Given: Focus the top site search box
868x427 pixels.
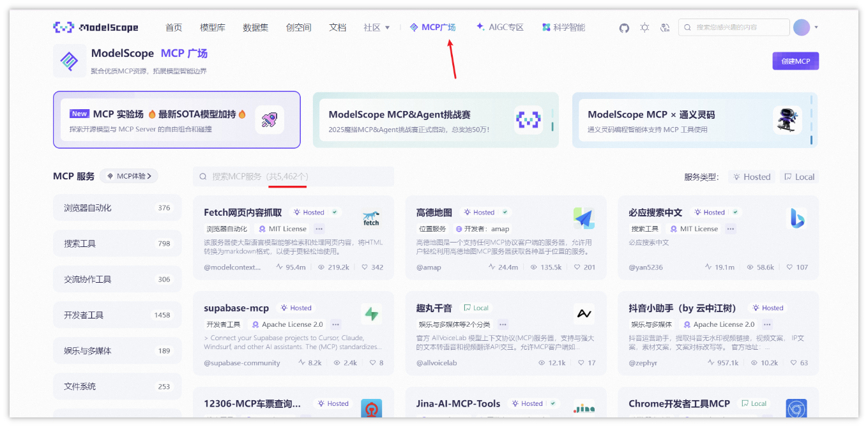Looking at the screenshot, I should click(x=734, y=27).
